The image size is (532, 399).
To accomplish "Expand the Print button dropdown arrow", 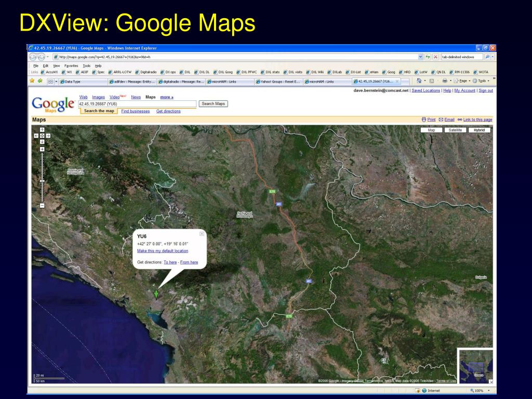I will click(x=450, y=81).
